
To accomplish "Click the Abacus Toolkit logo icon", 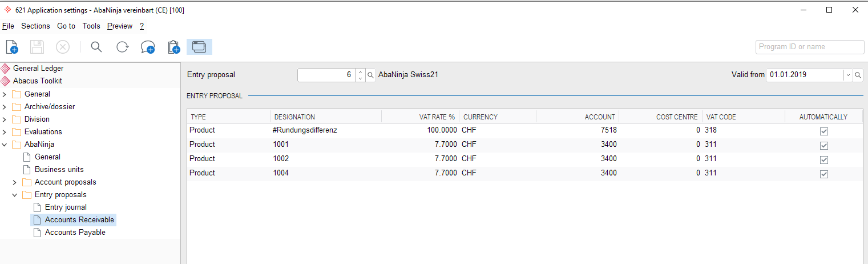I will click(x=6, y=81).
